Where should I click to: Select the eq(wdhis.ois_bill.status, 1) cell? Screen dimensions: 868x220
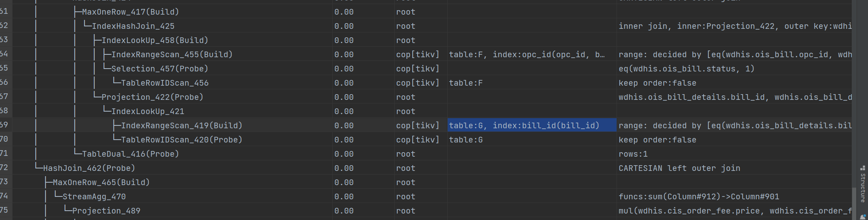686,69
